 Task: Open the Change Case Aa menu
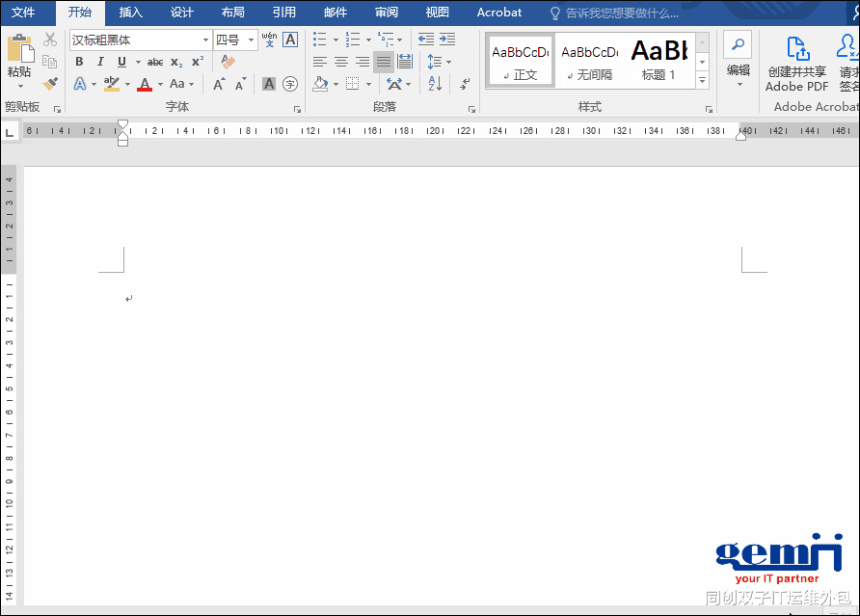click(181, 84)
